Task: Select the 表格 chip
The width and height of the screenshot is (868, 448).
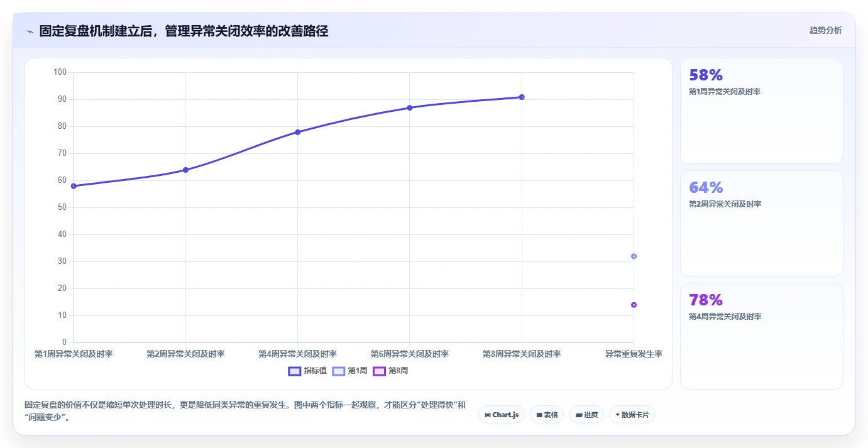Action: point(547,415)
